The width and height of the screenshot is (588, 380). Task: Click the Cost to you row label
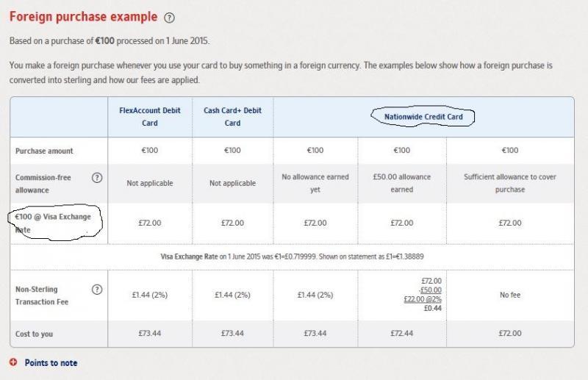[x=34, y=334]
